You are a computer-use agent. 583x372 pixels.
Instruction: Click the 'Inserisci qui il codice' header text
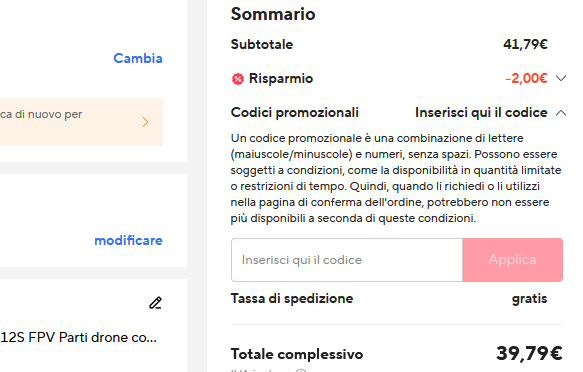pyautogui.click(x=481, y=112)
